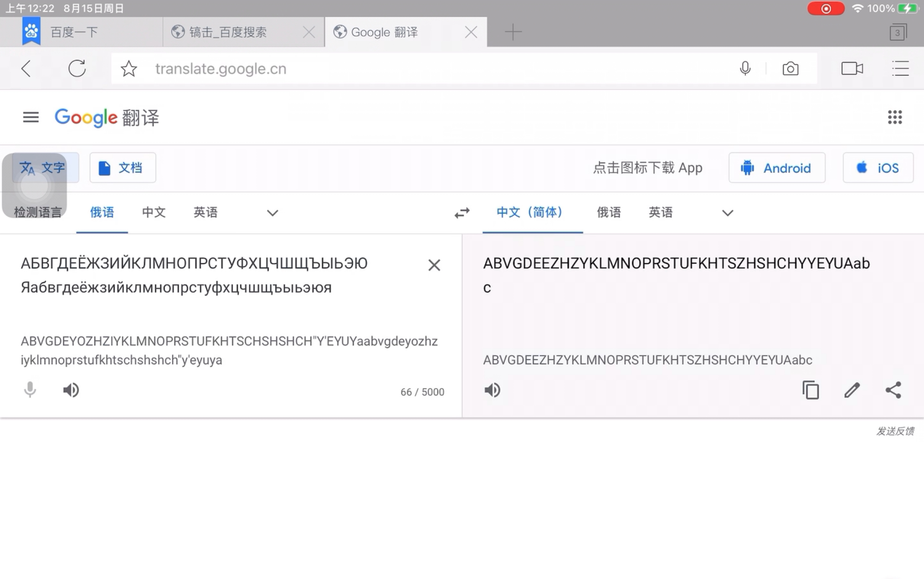Viewport: 924px width, 579px height.
Task: Select 俄语 as source language
Action: 102,212
